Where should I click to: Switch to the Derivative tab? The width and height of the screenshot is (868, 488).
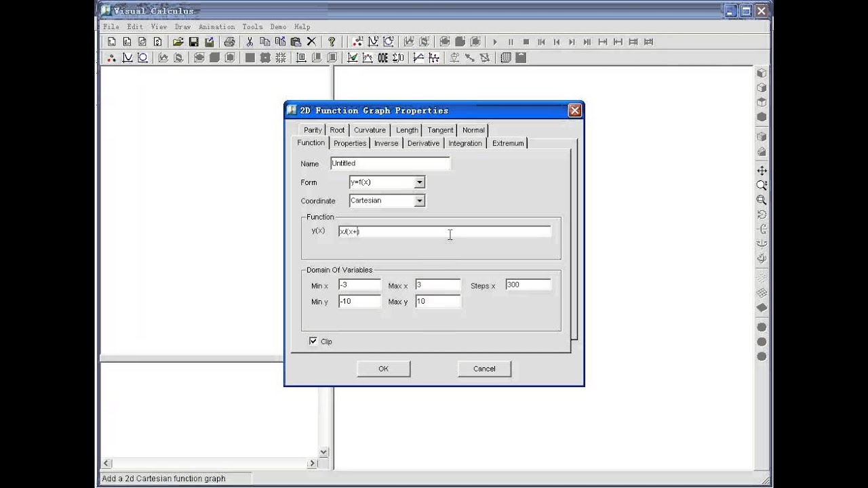[x=423, y=143]
